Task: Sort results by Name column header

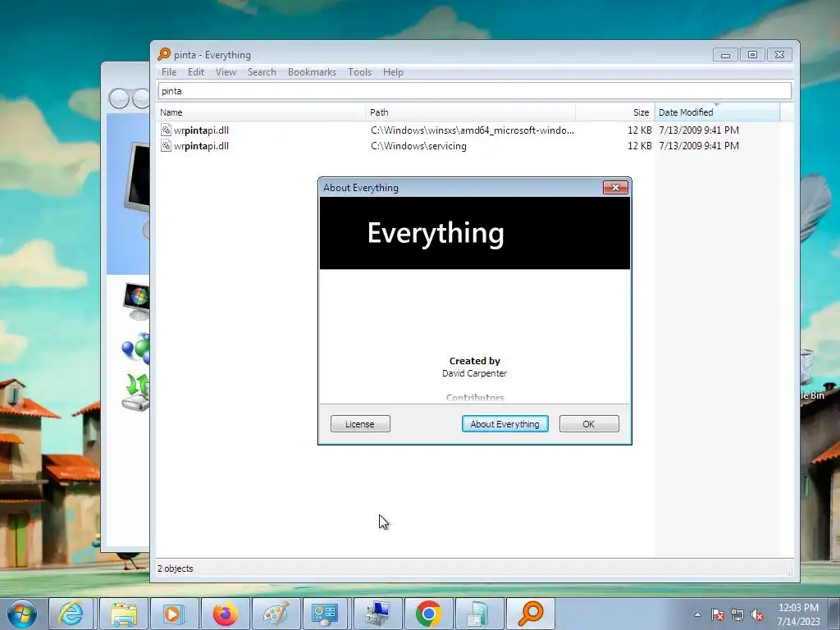Action: [262, 112]
